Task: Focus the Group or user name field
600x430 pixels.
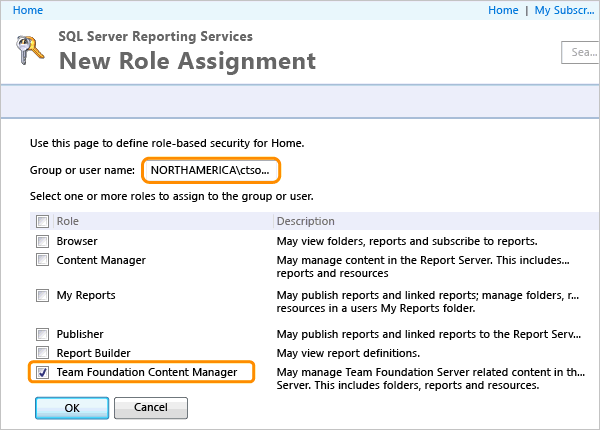Action: 211,170
